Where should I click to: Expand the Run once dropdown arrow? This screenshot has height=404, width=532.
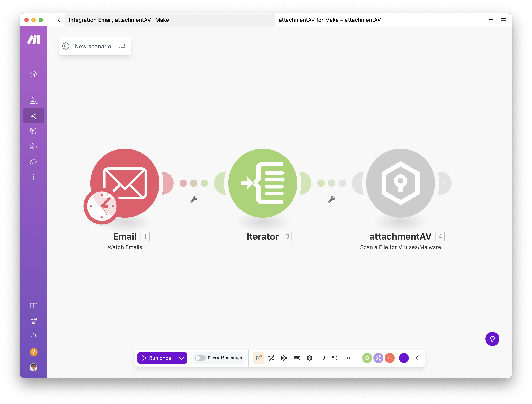[x=181, y=358]
